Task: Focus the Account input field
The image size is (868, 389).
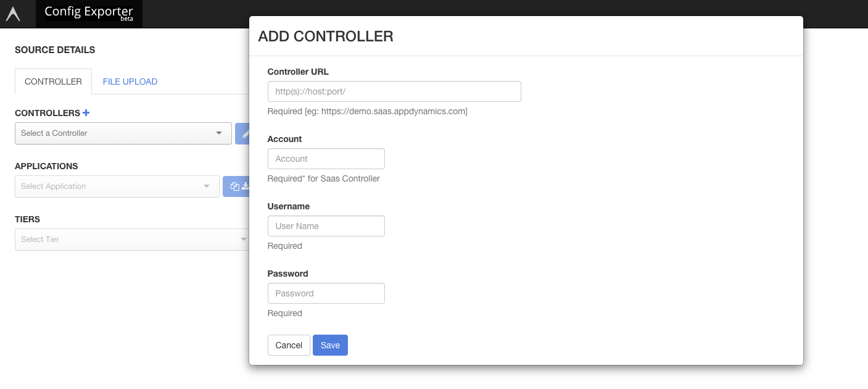Action: click(326, 159)
